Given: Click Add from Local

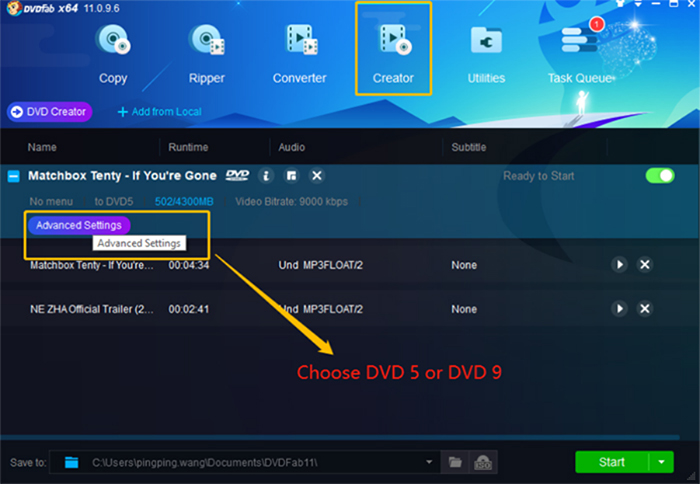Looking at the screenshot, I should point(160,112).
